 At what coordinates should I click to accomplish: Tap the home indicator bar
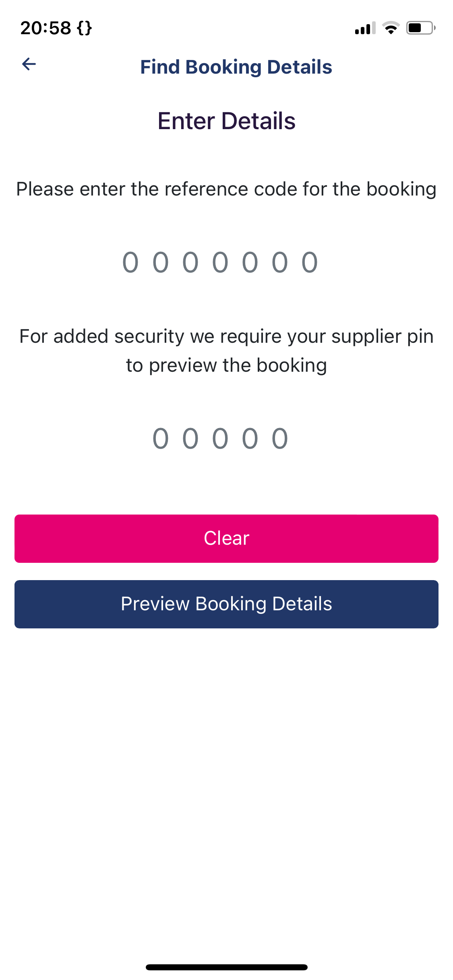pyautogui.click(x=226, y=967)
